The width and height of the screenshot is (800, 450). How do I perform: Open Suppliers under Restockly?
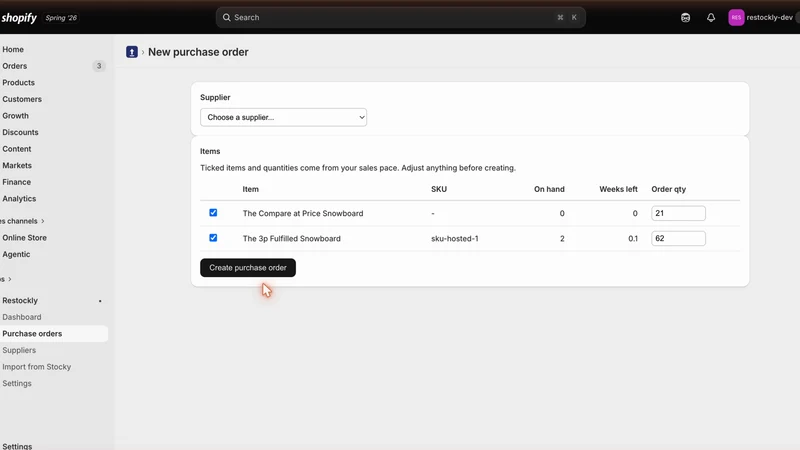pos(19,350)
